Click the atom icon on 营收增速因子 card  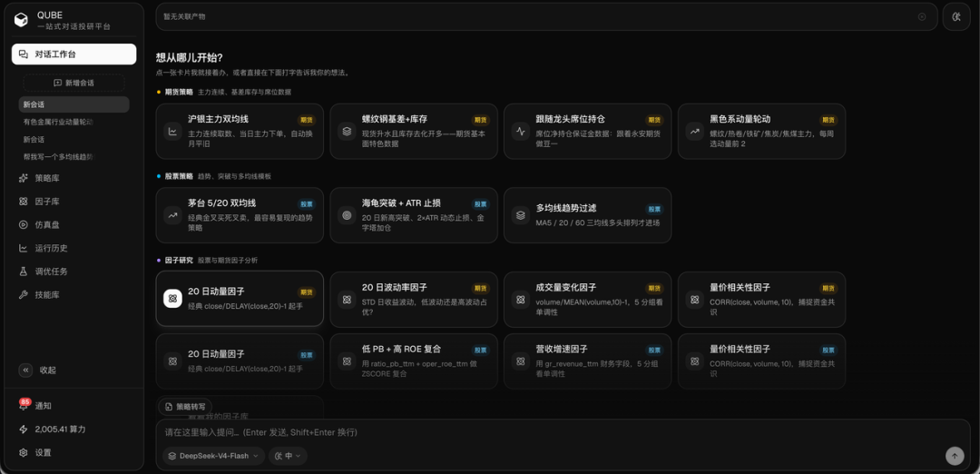click(520, 360)
